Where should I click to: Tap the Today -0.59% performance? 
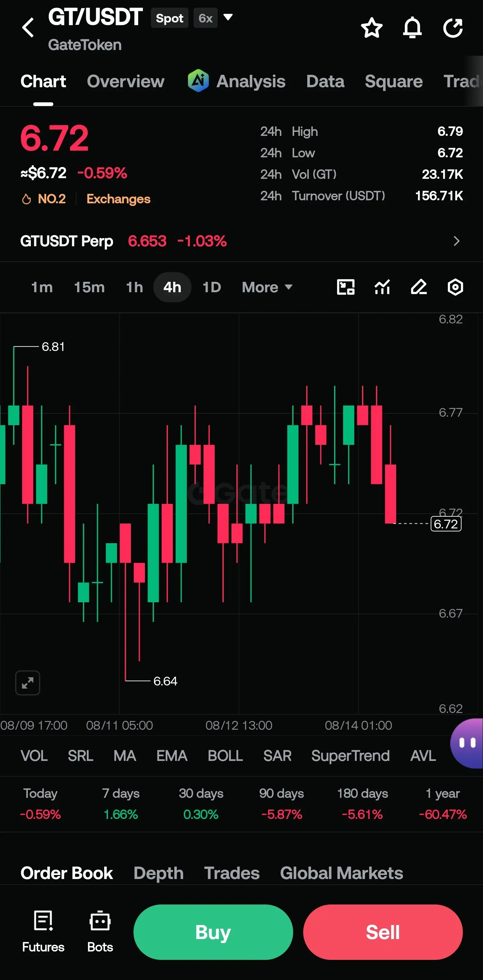click(x=40, y=804)
